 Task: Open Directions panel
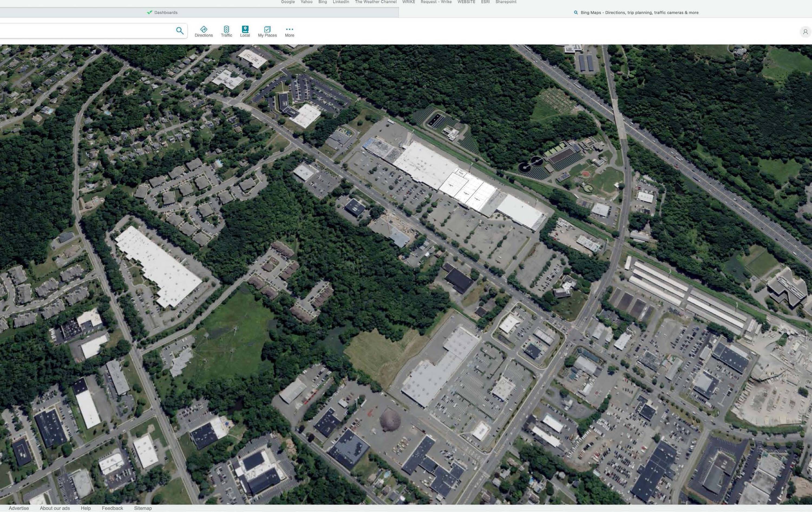coord(204,32)
